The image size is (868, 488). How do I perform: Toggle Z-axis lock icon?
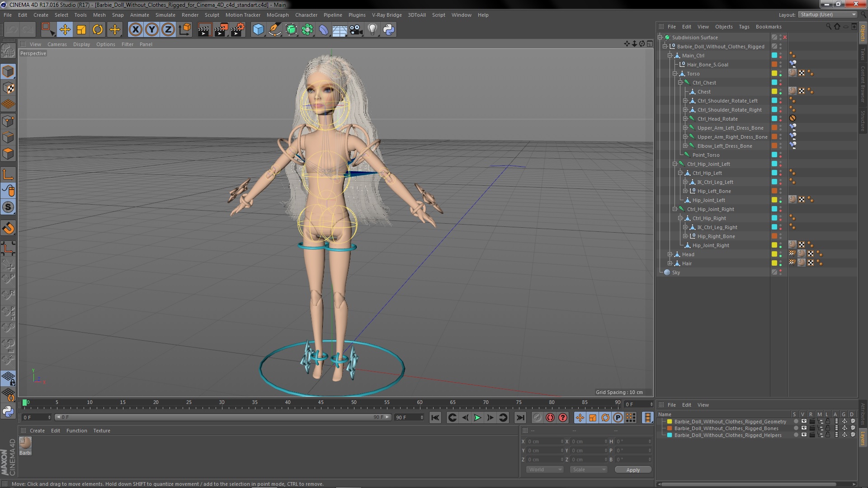168,30
